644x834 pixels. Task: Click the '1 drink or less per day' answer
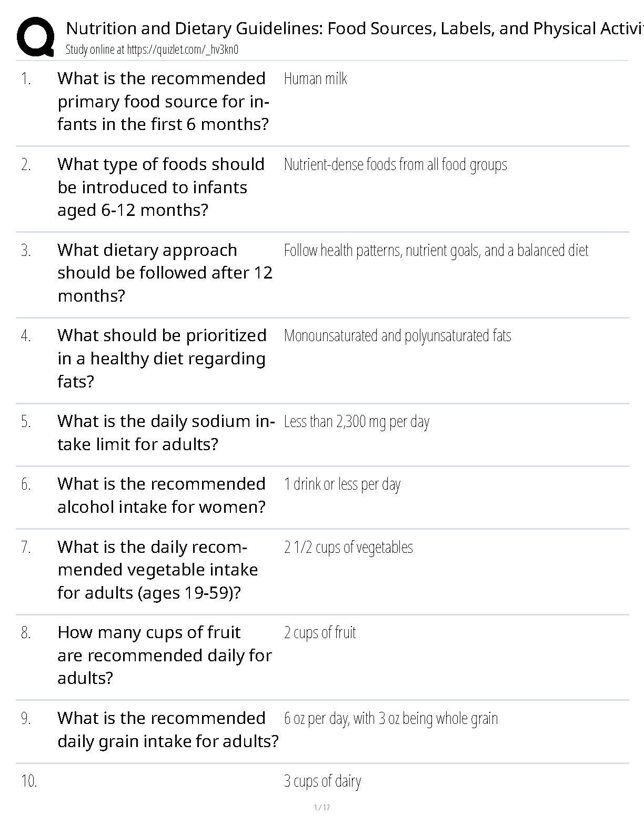click(x=342, y=484)
